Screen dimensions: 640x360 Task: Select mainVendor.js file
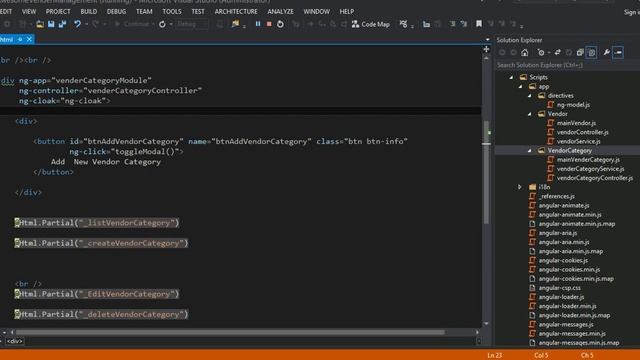[576, 123]
